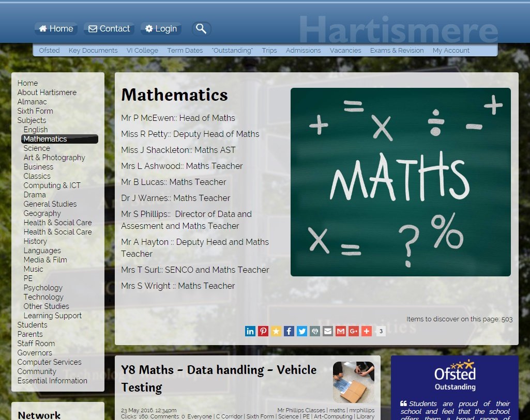Image resolution: width=530 pixels, height=420 pixels.
Task: Pin page with Pinterest icon
Action: [x=263, y=331]
